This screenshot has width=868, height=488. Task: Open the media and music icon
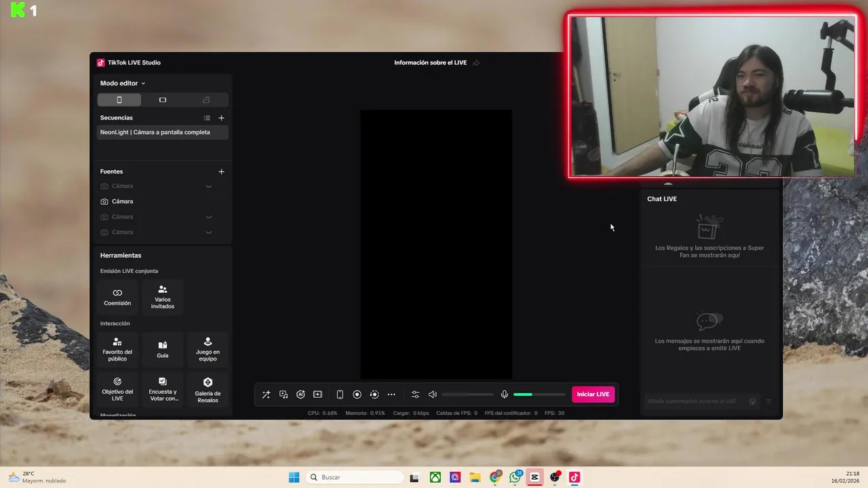click(x=283, y=394)
